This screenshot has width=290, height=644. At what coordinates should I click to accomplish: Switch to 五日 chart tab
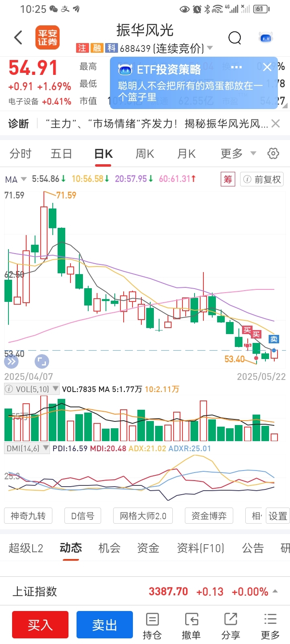coord(61,153)
